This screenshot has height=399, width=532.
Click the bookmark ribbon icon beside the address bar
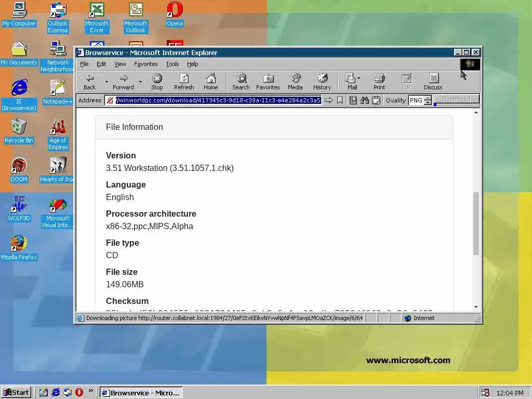tap(340, 100)
